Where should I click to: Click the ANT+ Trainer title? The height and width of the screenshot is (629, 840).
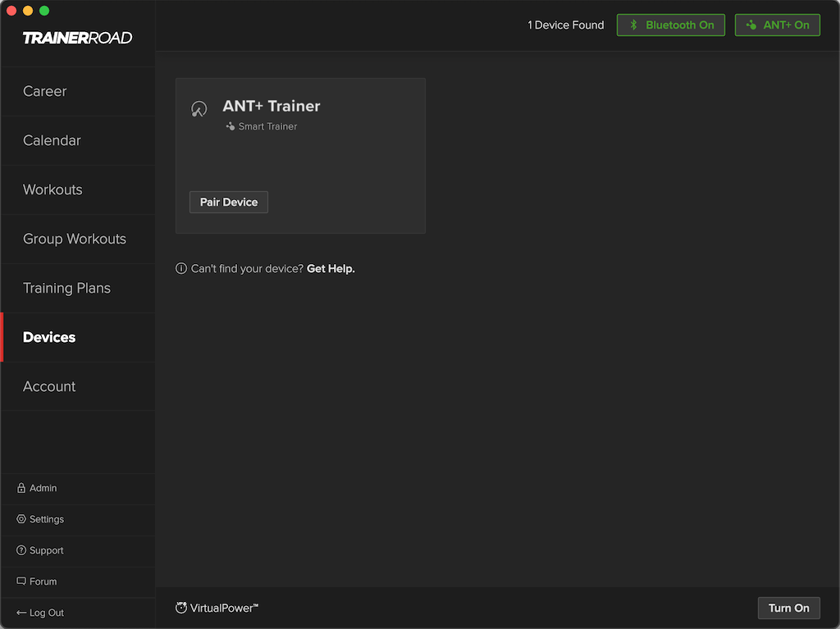pos(271,106)
